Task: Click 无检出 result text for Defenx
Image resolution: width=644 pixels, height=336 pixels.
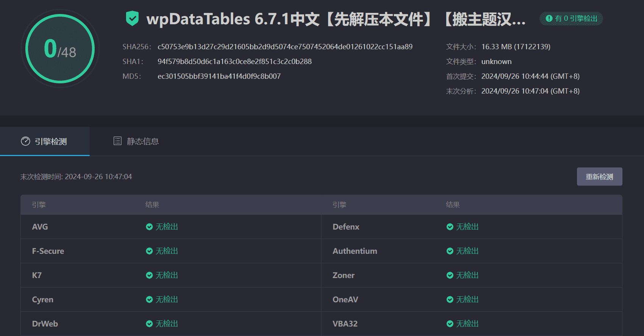Action: 467,227
